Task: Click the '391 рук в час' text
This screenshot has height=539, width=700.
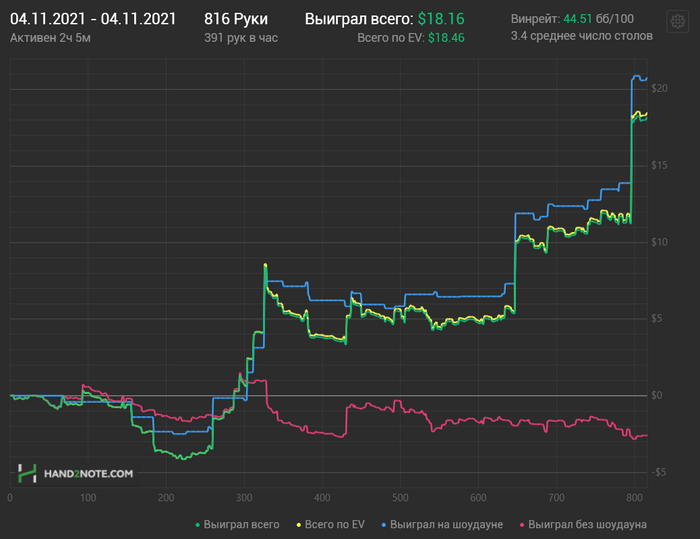Action: [x=241, y=38]
